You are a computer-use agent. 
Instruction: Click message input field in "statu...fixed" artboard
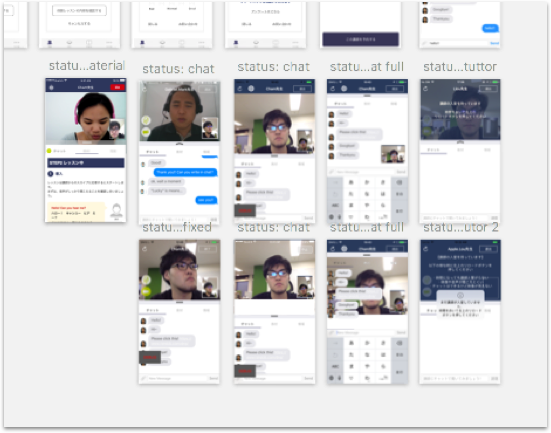[x=177, y=379]
